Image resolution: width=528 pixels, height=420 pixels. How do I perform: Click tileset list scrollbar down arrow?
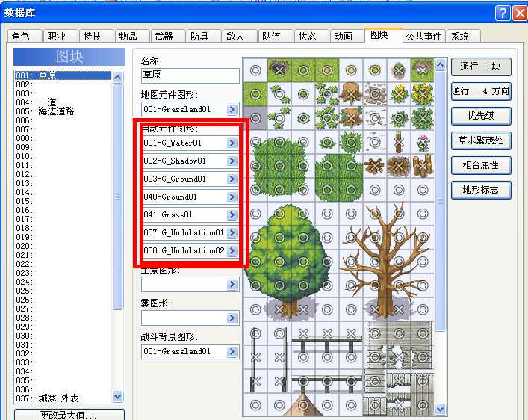click(x=117, y=396)
